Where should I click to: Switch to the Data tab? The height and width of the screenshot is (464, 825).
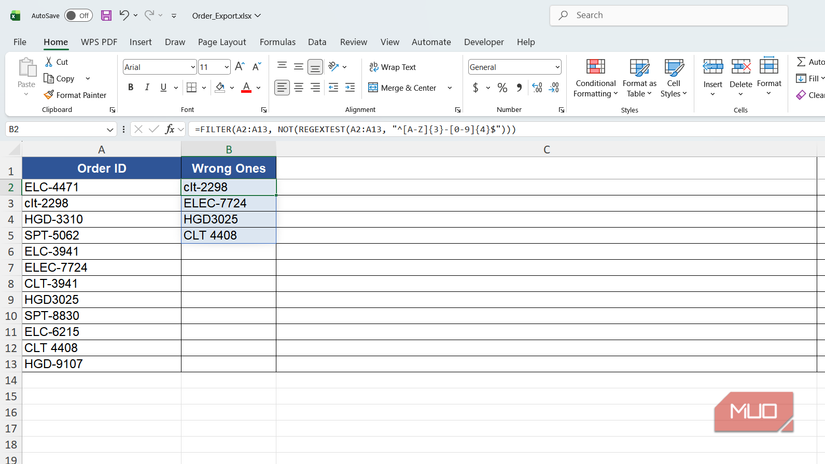coord(317,42)
